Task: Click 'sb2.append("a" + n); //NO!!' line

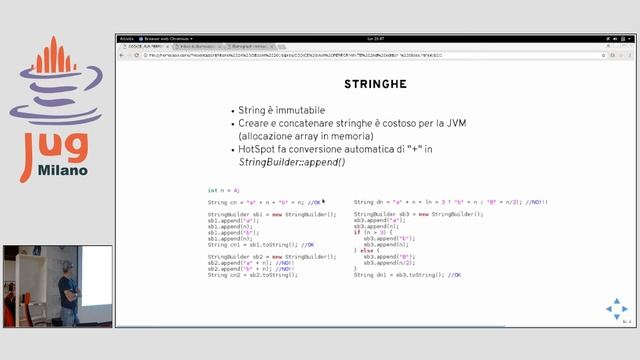Action: (x=251, y=263)
